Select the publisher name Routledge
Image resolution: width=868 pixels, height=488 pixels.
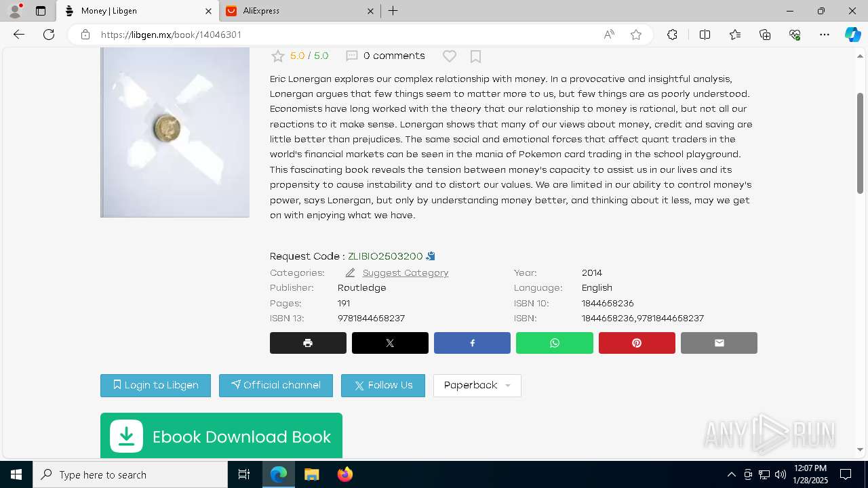pyautogui.click(x=361, y=288)
